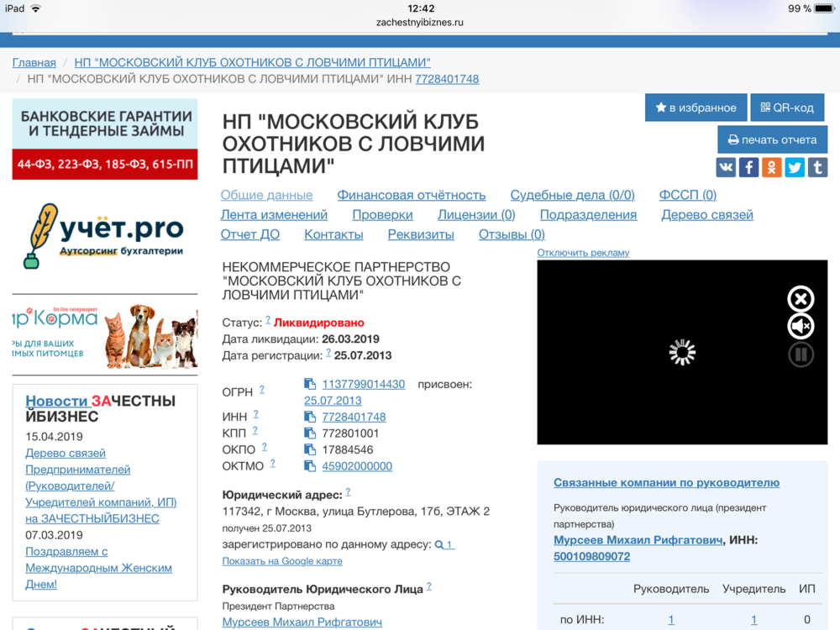840x630 pixels.
Task: Share via Odnoklassniki icon
Action: [771, 167]
